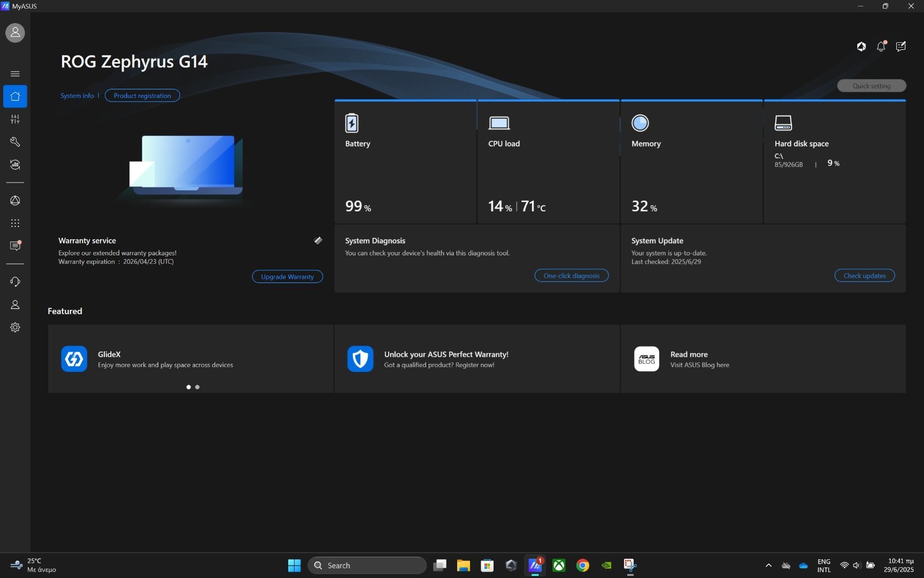924x578 pixels.
Task: Open the GlideX featured card
Action: click(190, 359)
